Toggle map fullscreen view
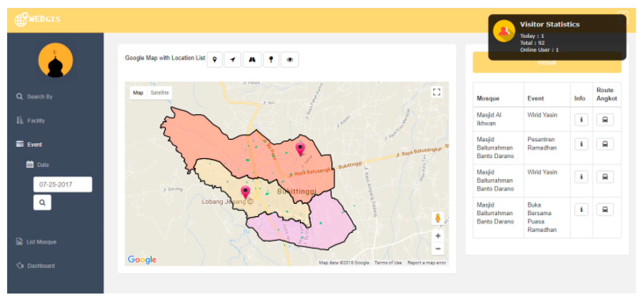 click(x=437, y=92)
